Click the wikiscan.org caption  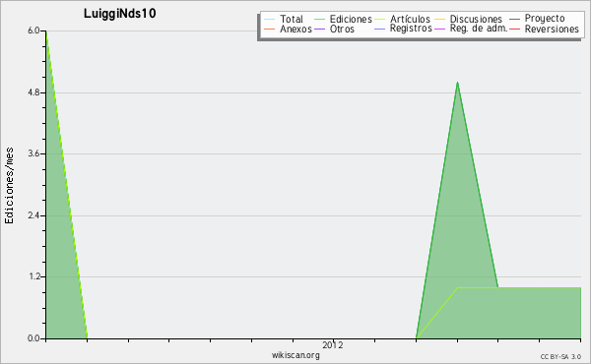[x=295, y=355]
